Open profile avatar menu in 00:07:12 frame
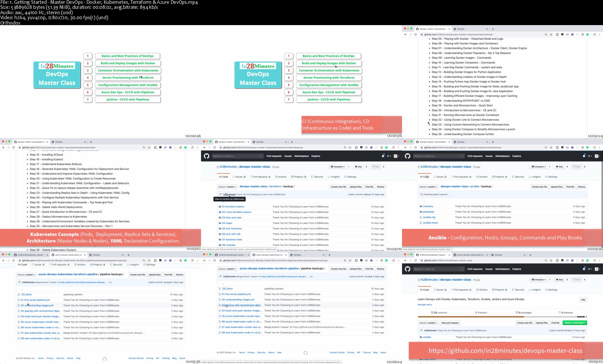The image size is (603, 364). pos(597,269)
